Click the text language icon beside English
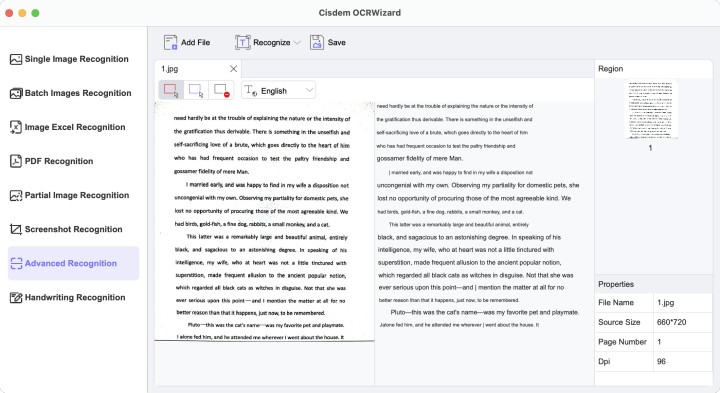720x393 pixels. tap(250, 90)
